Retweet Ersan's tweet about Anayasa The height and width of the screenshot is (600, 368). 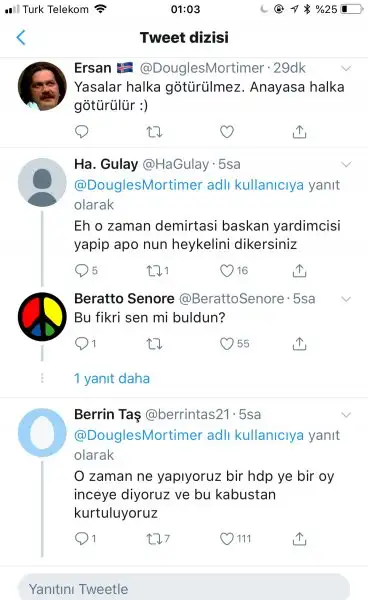[x=154, y=132]
